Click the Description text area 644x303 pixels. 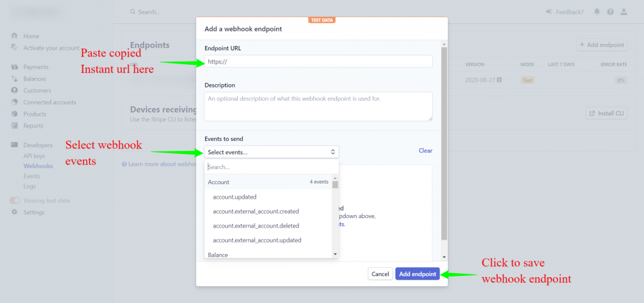pyautogui.click(x=318, y=106)
